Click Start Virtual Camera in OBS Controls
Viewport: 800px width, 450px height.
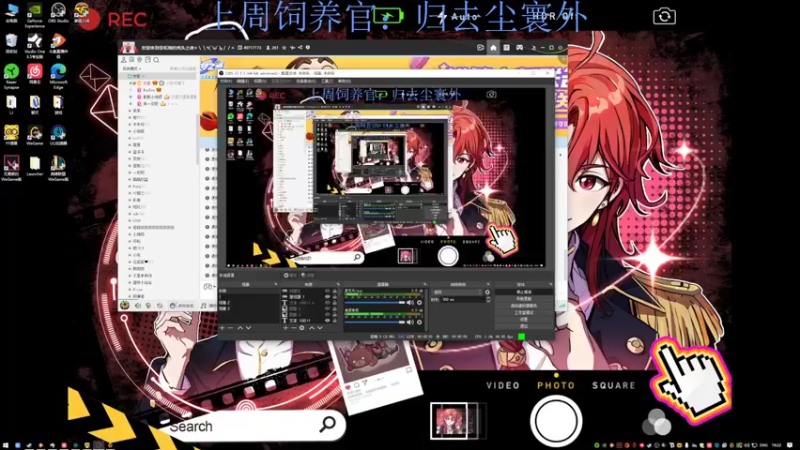524,305
